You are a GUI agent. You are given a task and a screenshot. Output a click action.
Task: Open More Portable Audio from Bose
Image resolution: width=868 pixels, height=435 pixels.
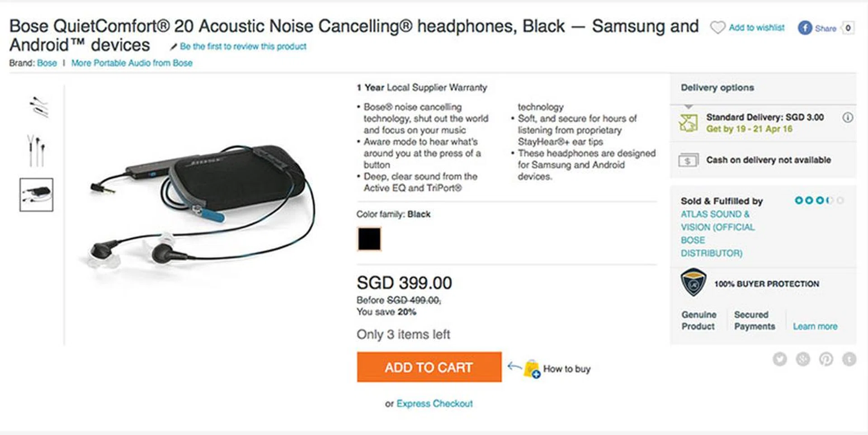click(132, 63)
